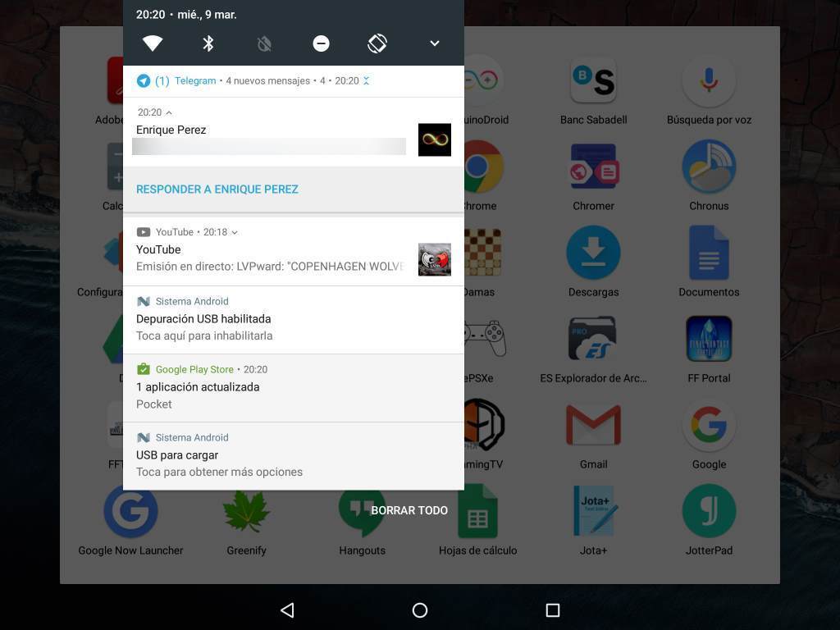
Task: Open JotterPad app
Action: 709,521
